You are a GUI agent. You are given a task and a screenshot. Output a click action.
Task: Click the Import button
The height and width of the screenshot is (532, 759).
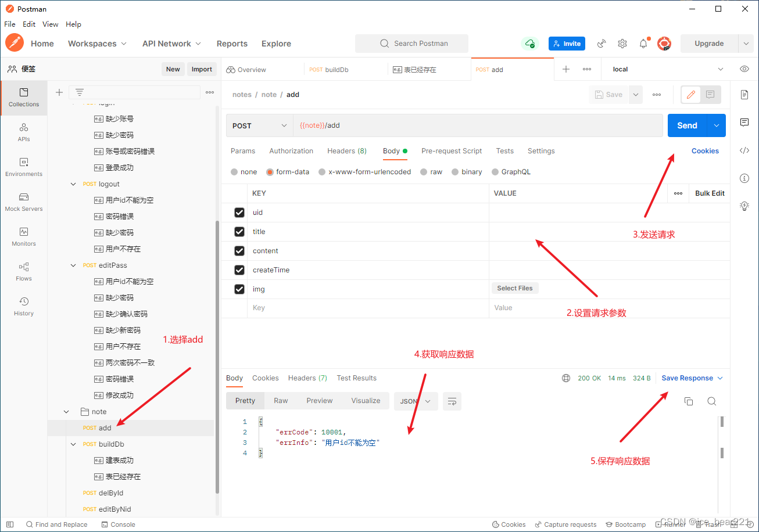point(202,69)
